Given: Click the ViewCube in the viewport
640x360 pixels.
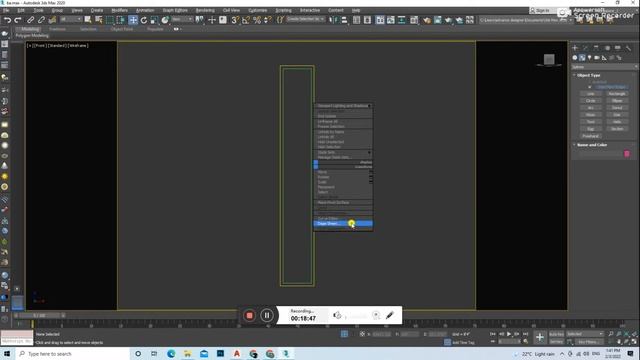Looking at the screenshot, I should pos(549,60).
